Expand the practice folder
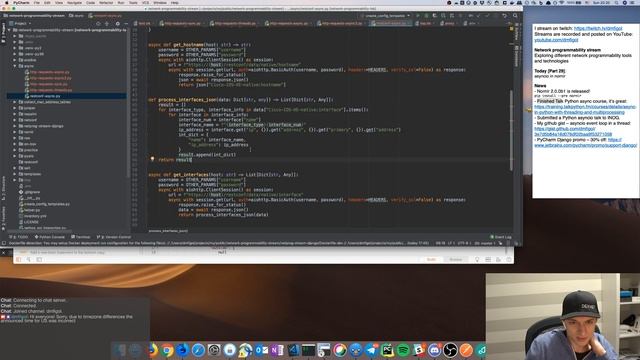This screenshot has width=640, height=360. [x=15, y=150]
